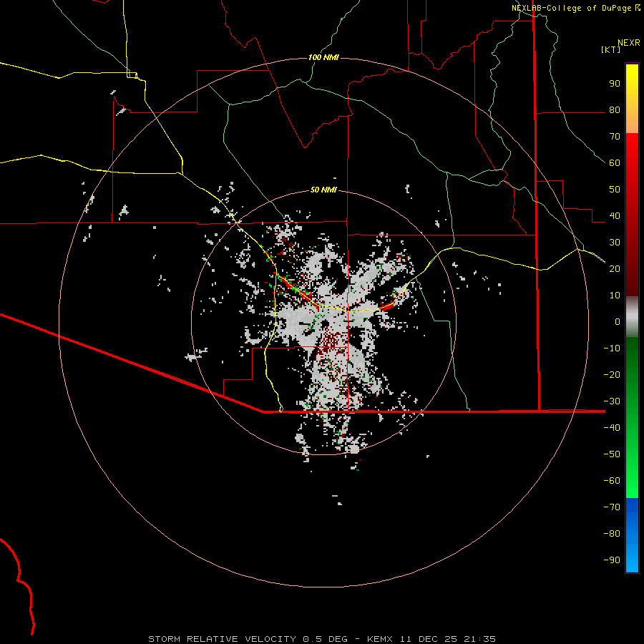Click the -50 value on the velocity scale
This screenshot has height=644, width=644.
pyautogui.click(x=612, y=454)
